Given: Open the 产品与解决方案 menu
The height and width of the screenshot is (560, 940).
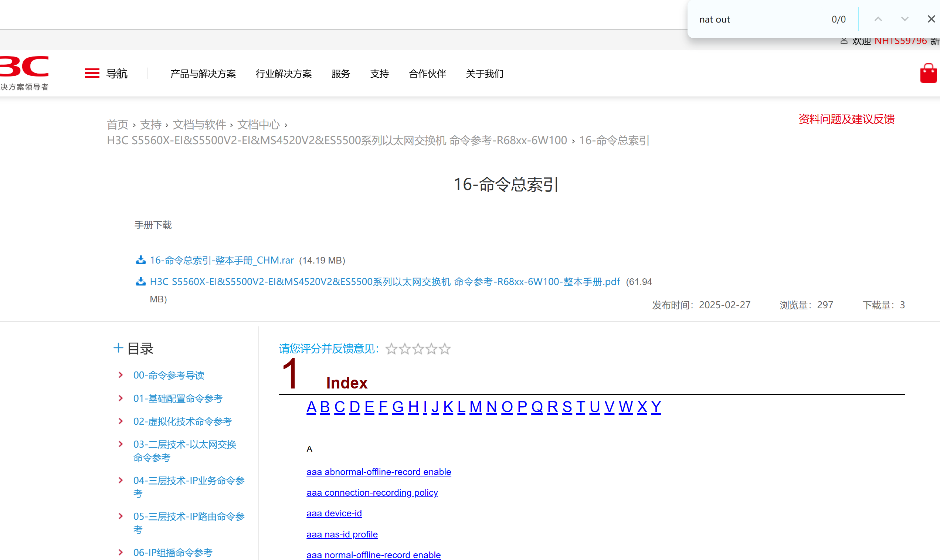Looking at the screenshot, I should pos(203,74).
